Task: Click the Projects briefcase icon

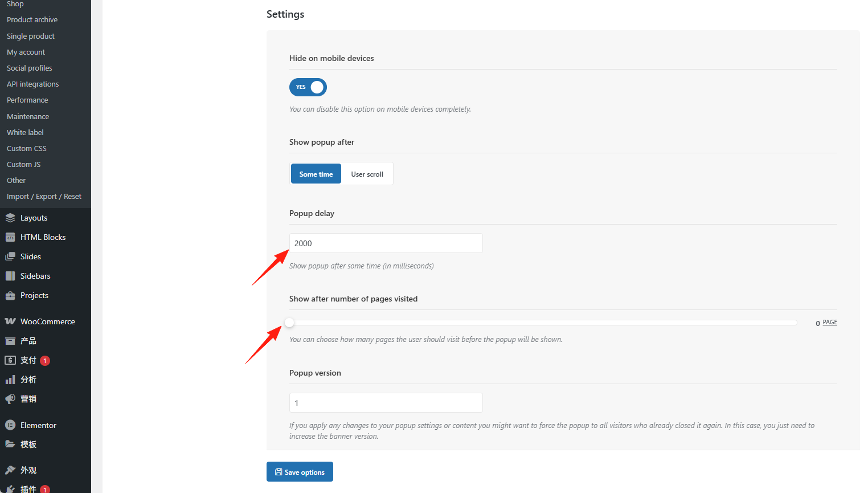Action: point(10,295)
